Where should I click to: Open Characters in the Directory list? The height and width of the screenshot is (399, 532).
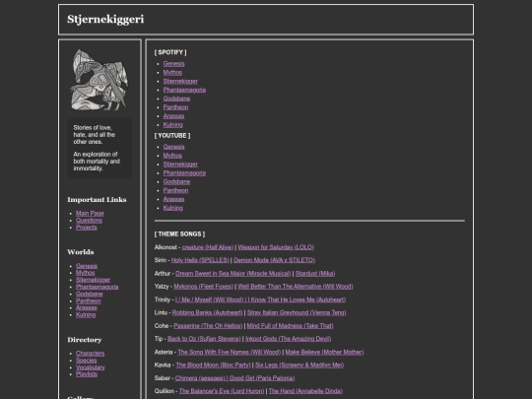pos(91,354)
